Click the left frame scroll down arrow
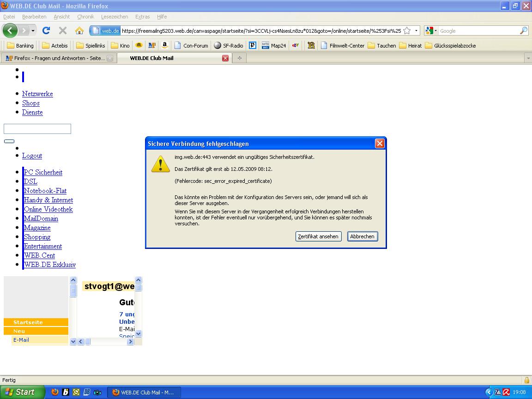Image resolution: width=532 pixels, height=399 pixels. point(73,341)
